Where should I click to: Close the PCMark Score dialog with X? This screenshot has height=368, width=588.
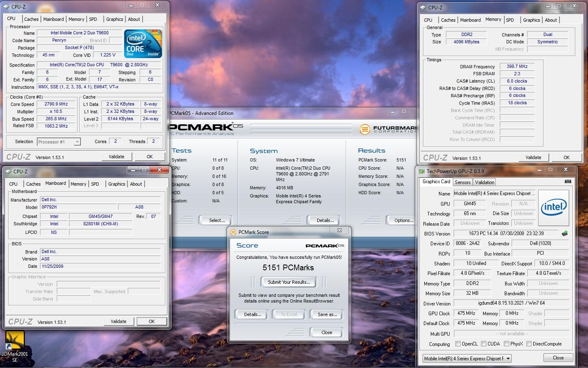point(339,230)
